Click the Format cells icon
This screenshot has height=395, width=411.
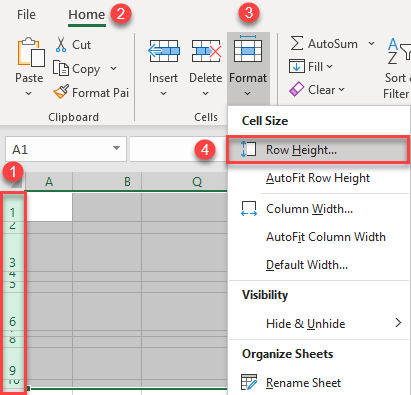[248, 49]
